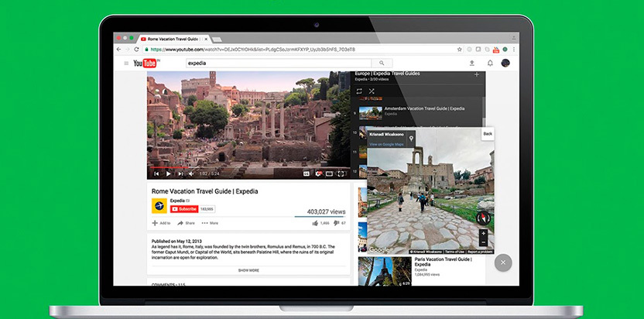Go back using the browser back arrow
This screenshot has height=319, width=644.
(x=119, y=50)
